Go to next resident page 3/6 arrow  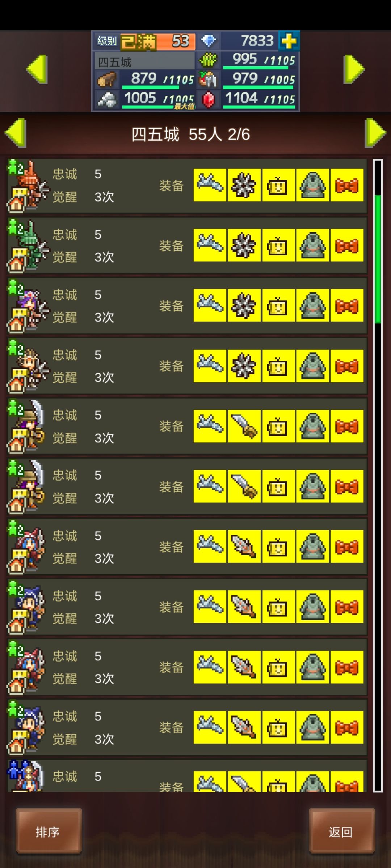click(x=375, y=133)
